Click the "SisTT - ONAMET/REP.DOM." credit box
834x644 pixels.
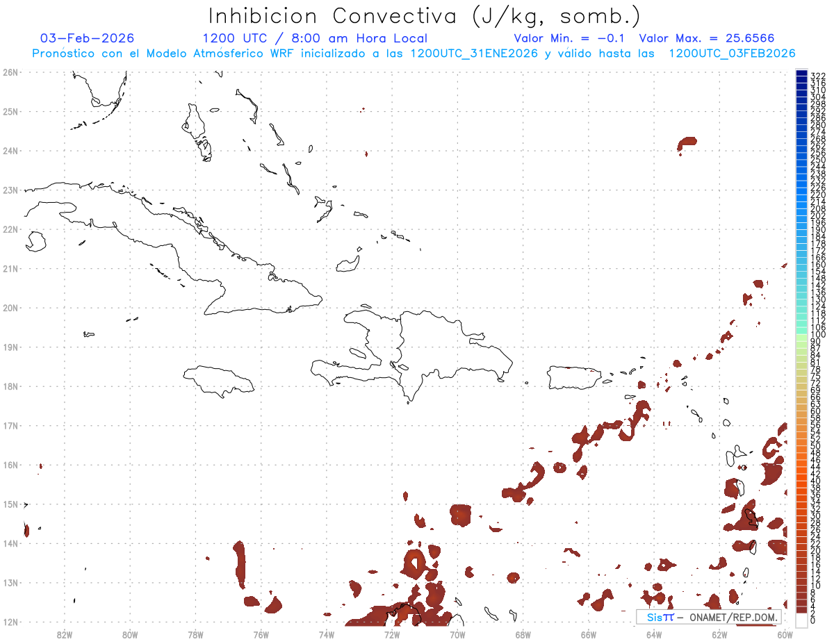coord(710,617)
